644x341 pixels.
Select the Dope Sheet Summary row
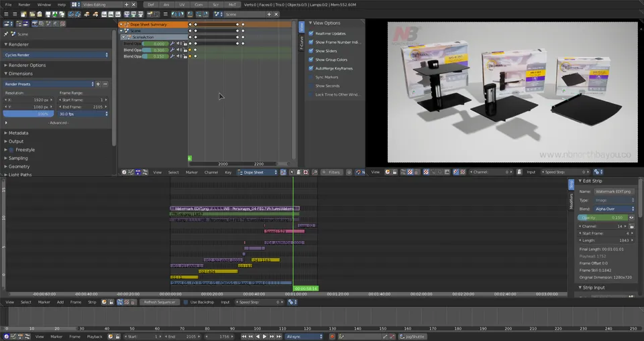point(153,25)
